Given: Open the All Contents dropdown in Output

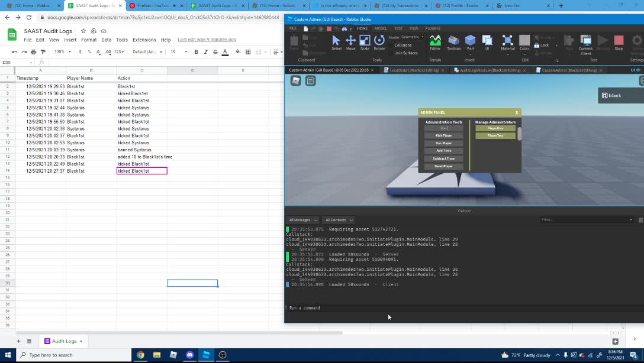Looking at the screenshot, I should coord(339,219).
